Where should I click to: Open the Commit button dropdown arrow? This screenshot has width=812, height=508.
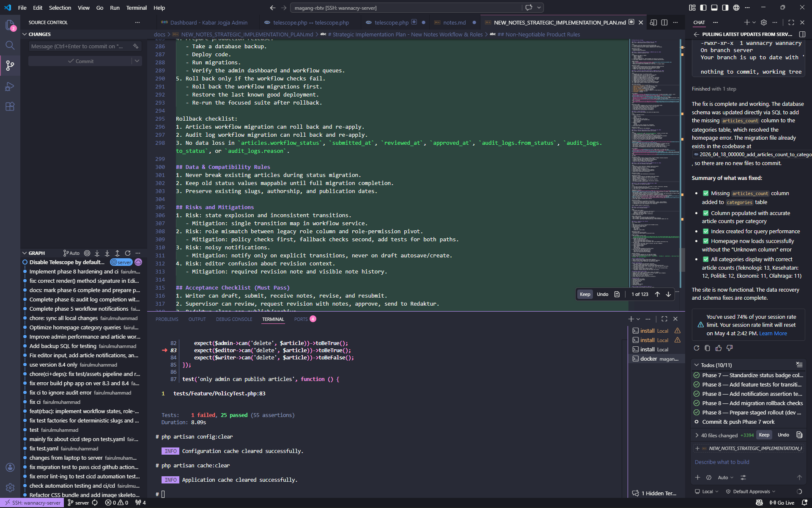[x=137, y=61]
